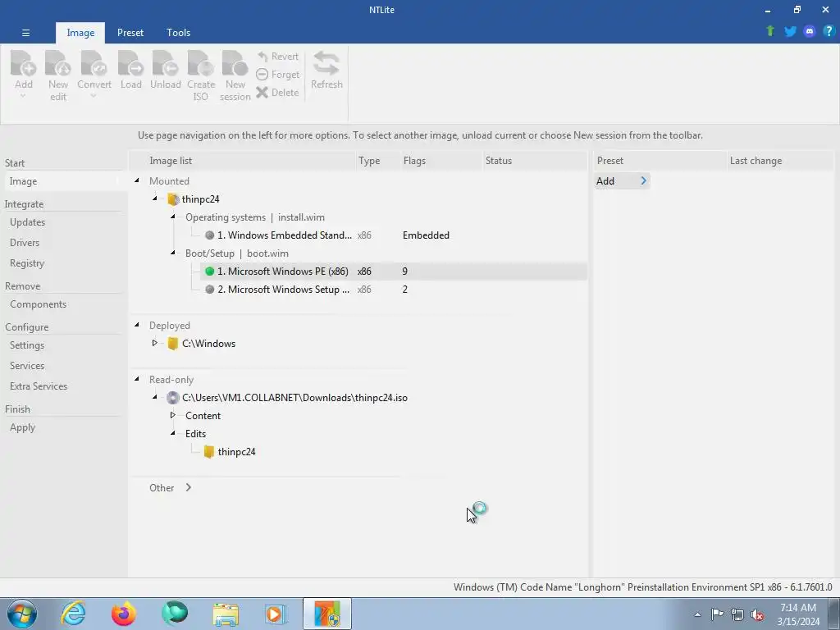
Task: Open File Explorer from taskbar
Action: tap(226, 614)
